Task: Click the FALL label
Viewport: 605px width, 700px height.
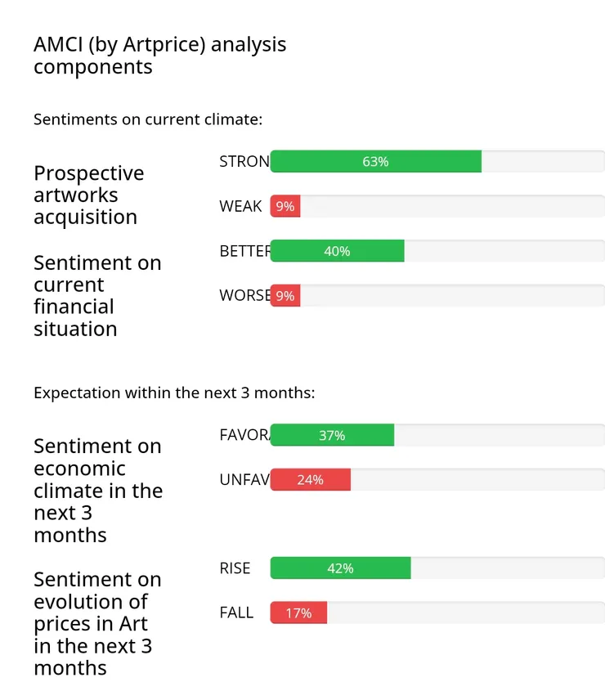Action: [x=236, y=612]
